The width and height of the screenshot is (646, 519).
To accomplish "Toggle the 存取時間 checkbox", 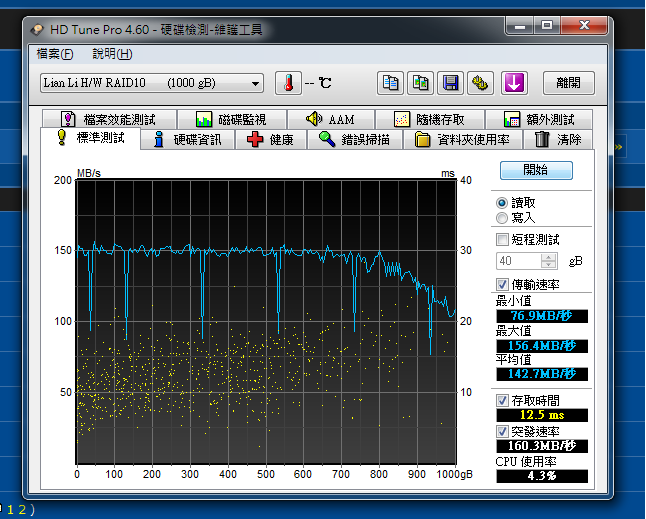I will [502, 400].
